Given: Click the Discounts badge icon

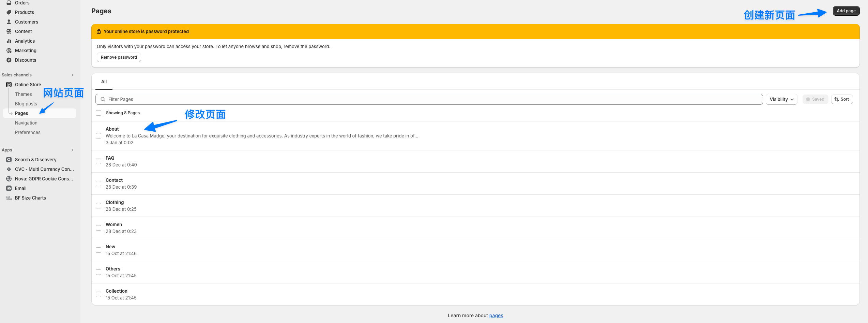Looking at the screenshot, I should 9,60.
